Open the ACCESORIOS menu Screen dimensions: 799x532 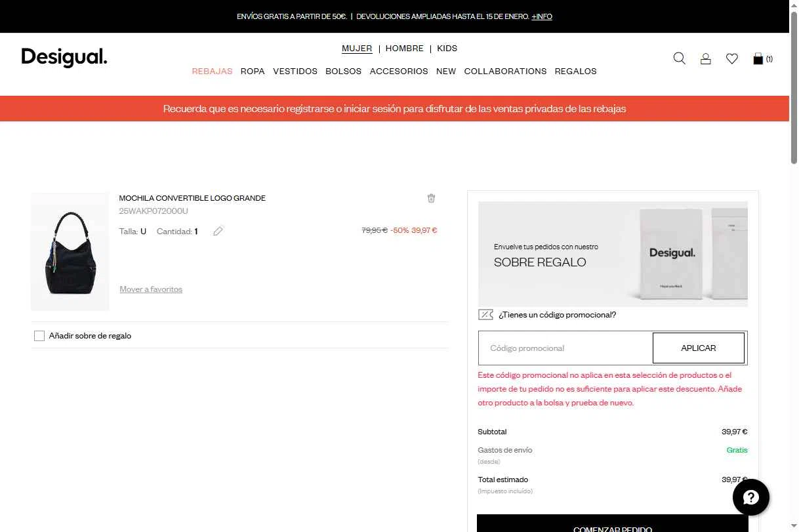pos(399,72)
